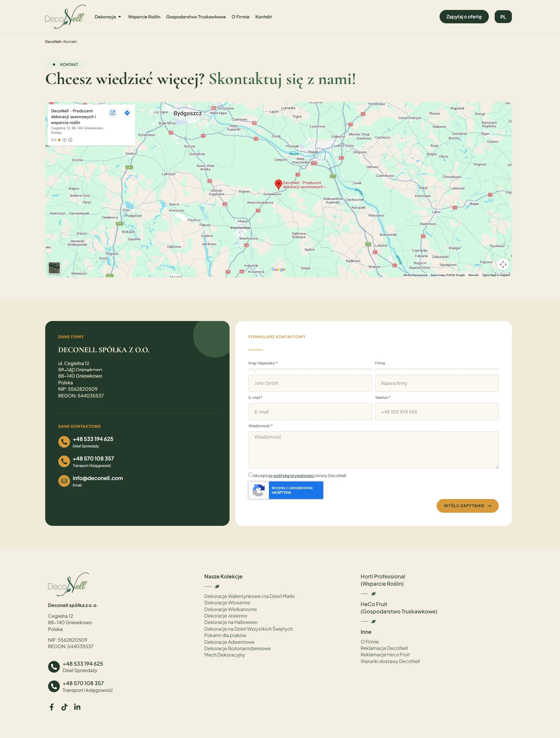Click Skróty klawiszowe on map

pyautogui.click(x=415, y=275)
